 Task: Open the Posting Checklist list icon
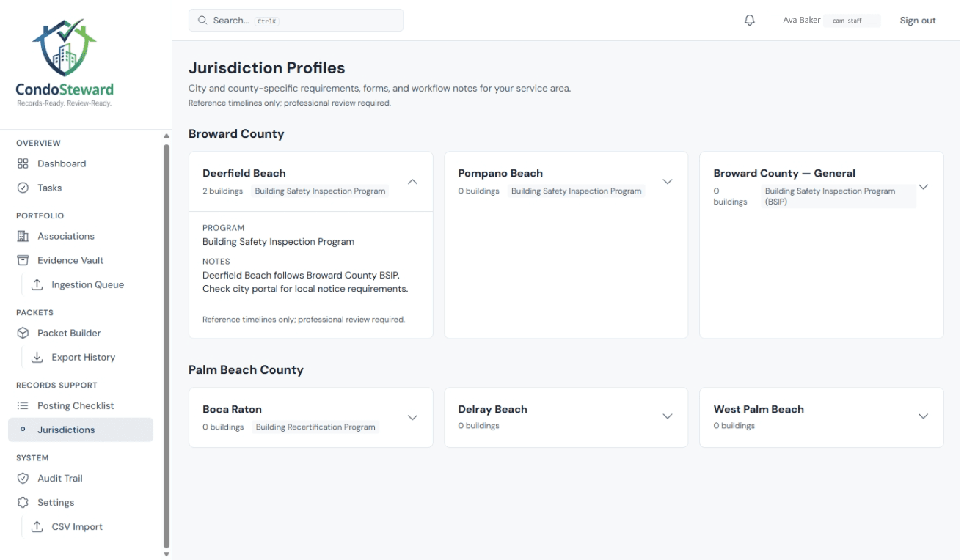pos(23,405)
